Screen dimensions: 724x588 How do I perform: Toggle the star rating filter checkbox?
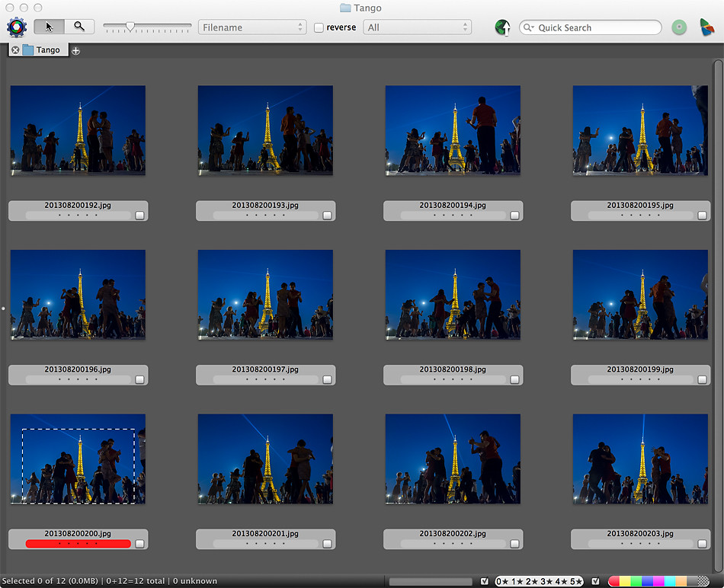coord(485,581)
